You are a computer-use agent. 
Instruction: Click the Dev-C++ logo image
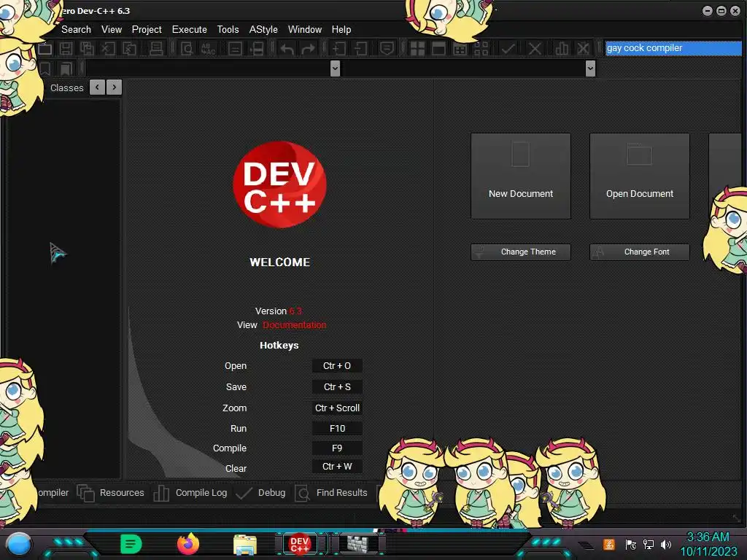pyautogui.click(x=279, y=184)
